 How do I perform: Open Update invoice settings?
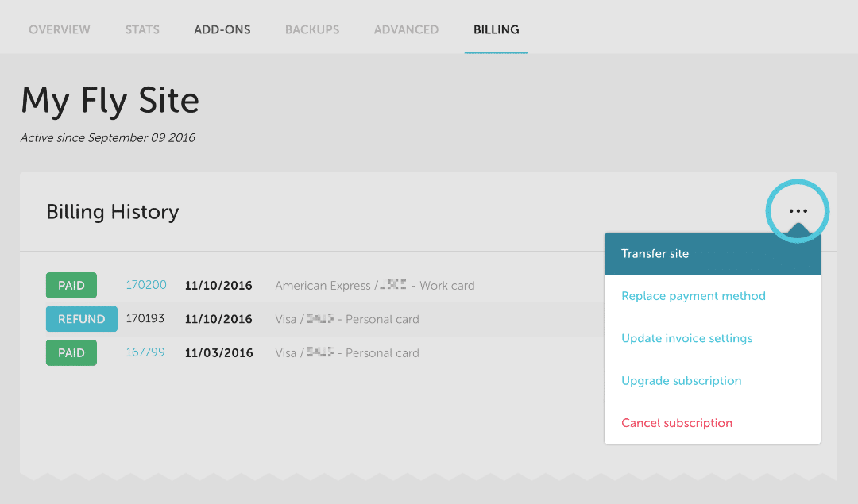(687, 338)
